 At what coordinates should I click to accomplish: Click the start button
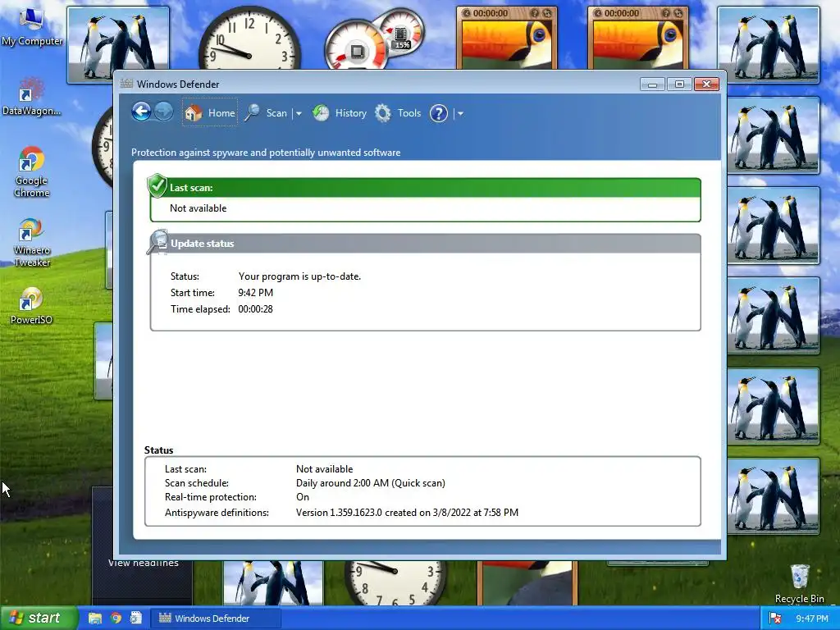(39, 618)
